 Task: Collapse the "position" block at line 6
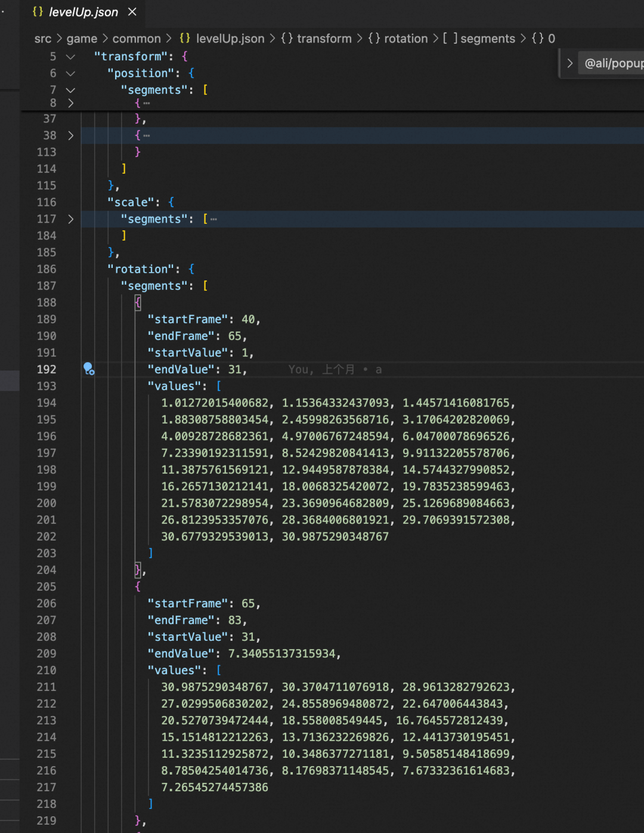(70, 73)
